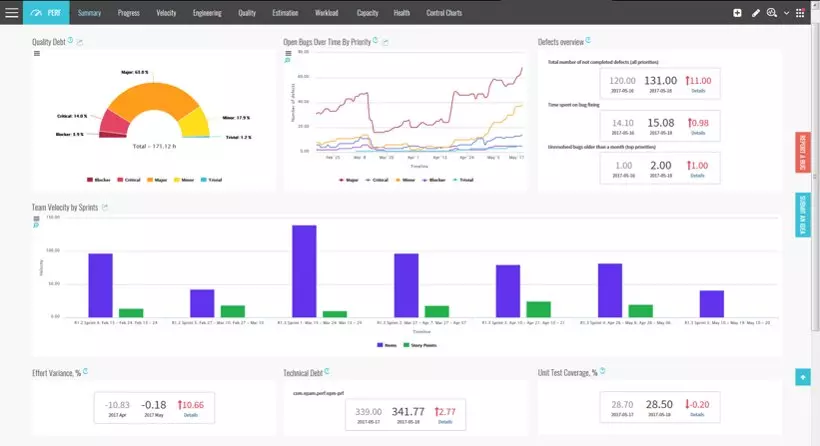Click the vertical page scrollbar
820x446 pixels.
click(x=815, y=178)
